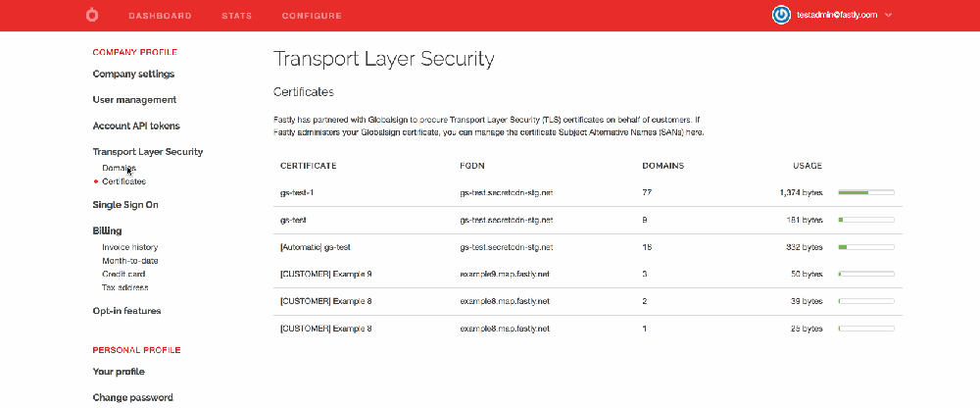
Task: Open Month-to-date billing page
Action: (x=129, y=261)
